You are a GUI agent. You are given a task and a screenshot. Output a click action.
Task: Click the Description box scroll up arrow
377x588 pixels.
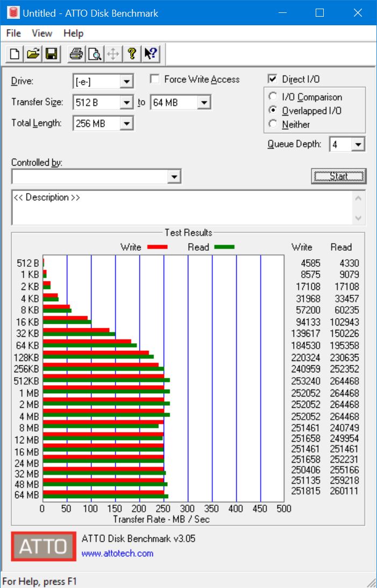coord(358,198)
